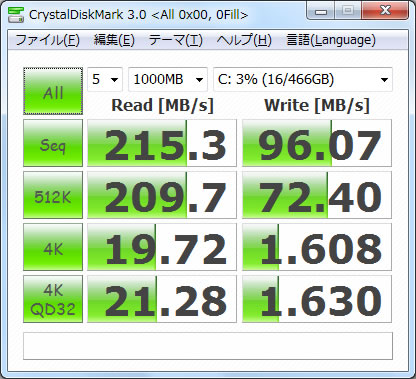Viewport: 416px width, 379px height.
Task: Click the empty comment field at bottom
Action: click(208, 346)
